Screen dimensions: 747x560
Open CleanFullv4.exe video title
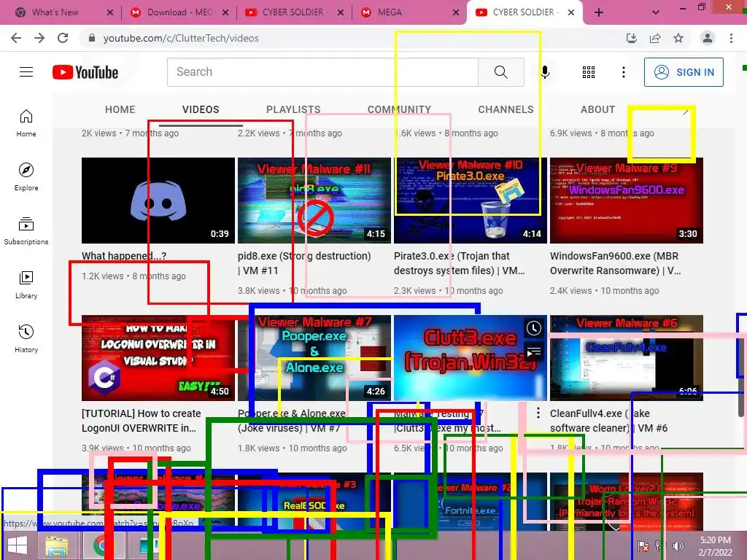(x=609, y=421)
